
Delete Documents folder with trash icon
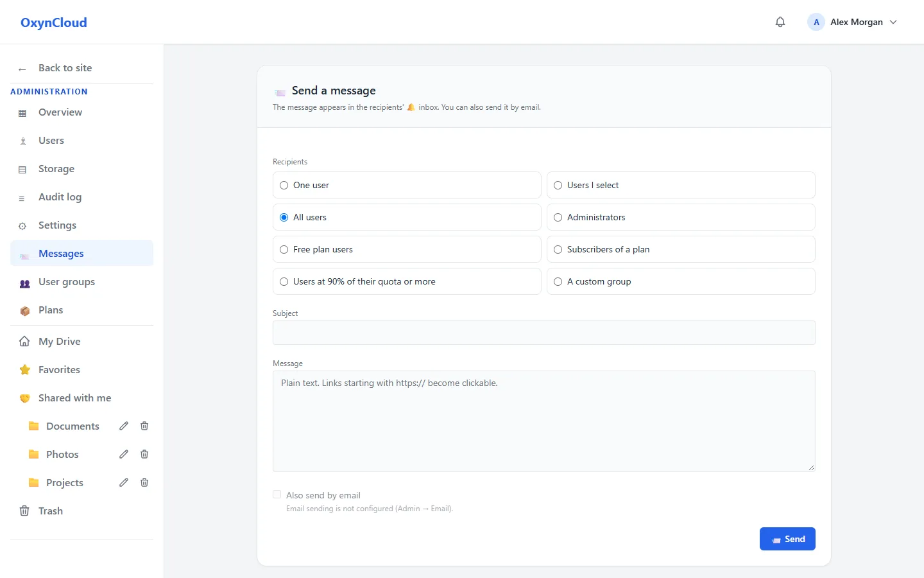144,426
